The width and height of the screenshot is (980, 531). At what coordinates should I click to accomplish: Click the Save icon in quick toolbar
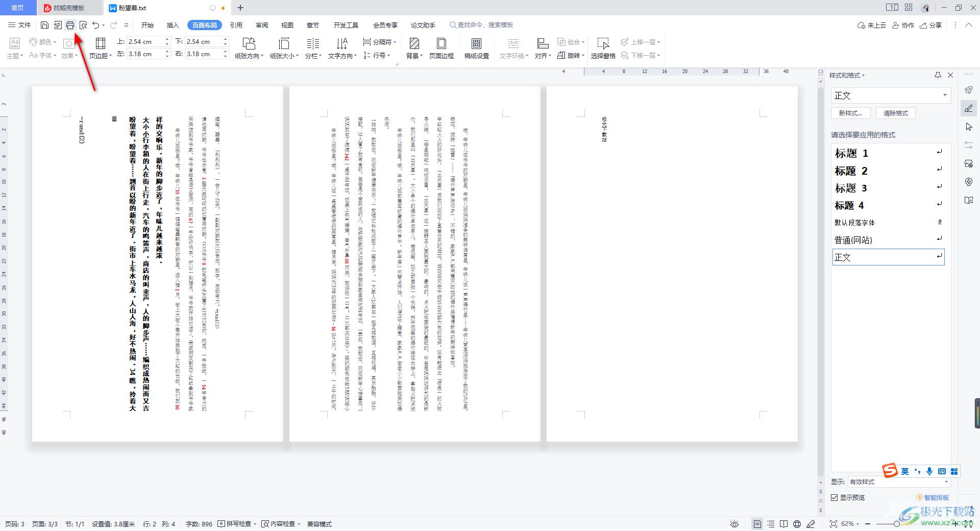44,25
